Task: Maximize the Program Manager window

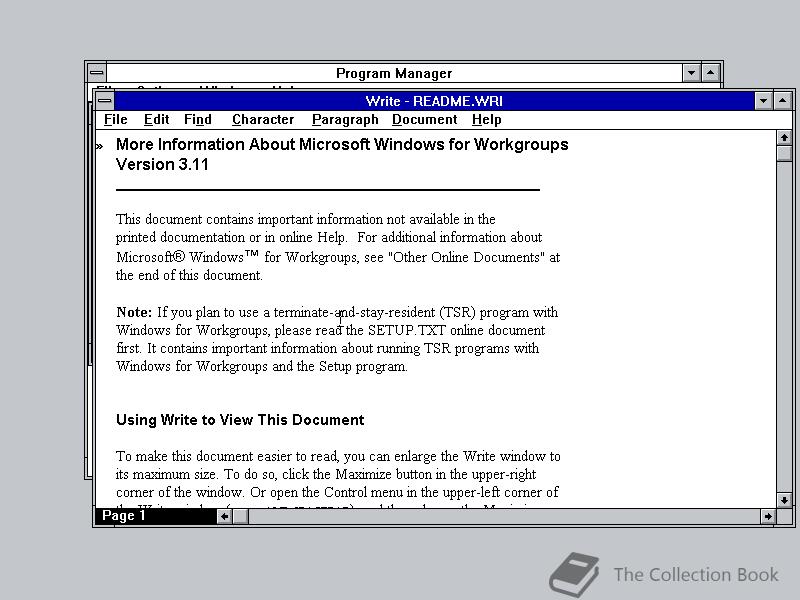Action: tap(710, 73)
